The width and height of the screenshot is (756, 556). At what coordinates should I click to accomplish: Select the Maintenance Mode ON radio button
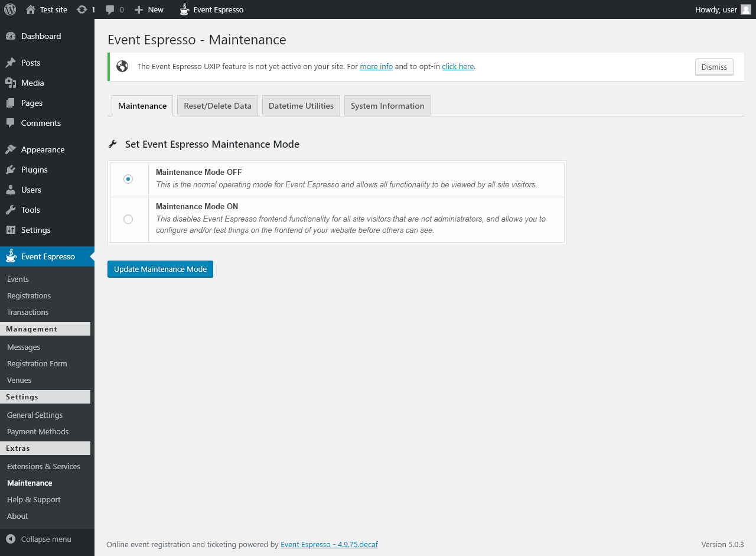tap(128, 219)
